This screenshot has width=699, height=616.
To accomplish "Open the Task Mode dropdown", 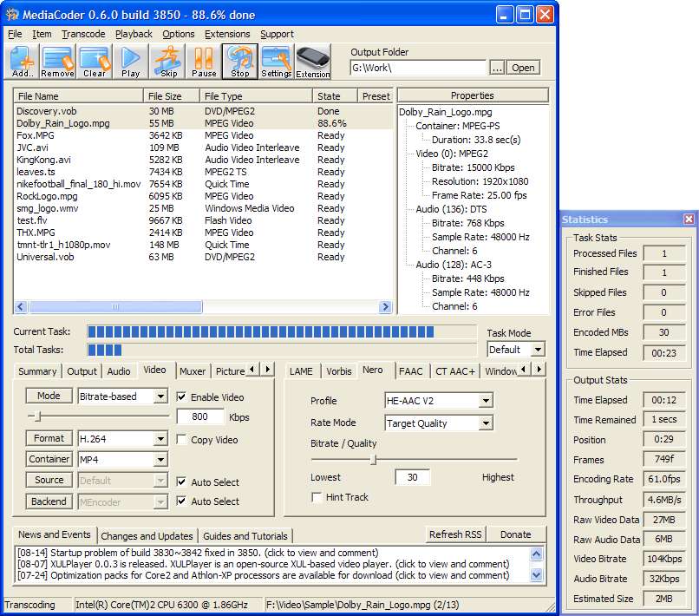I will click(538, 350).
